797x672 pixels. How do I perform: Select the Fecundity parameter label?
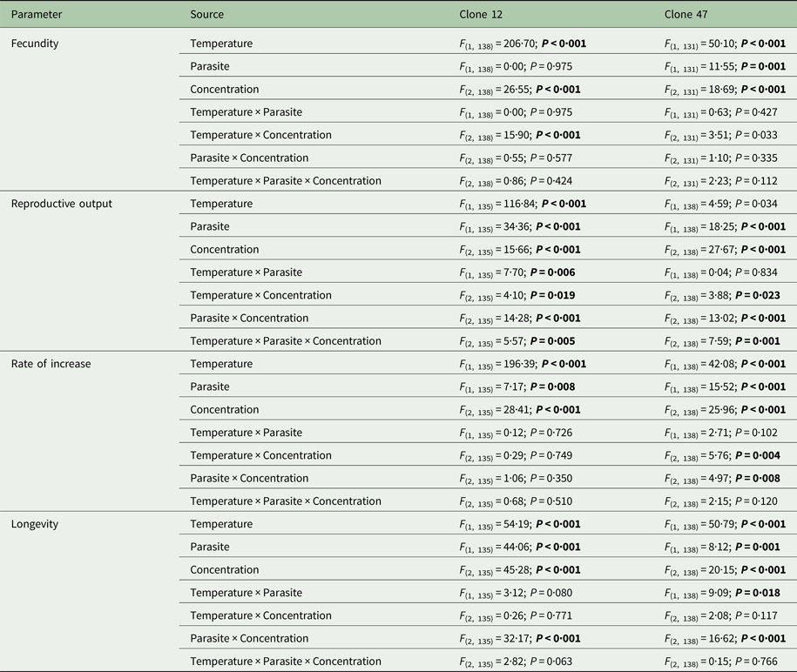[35, 44]
